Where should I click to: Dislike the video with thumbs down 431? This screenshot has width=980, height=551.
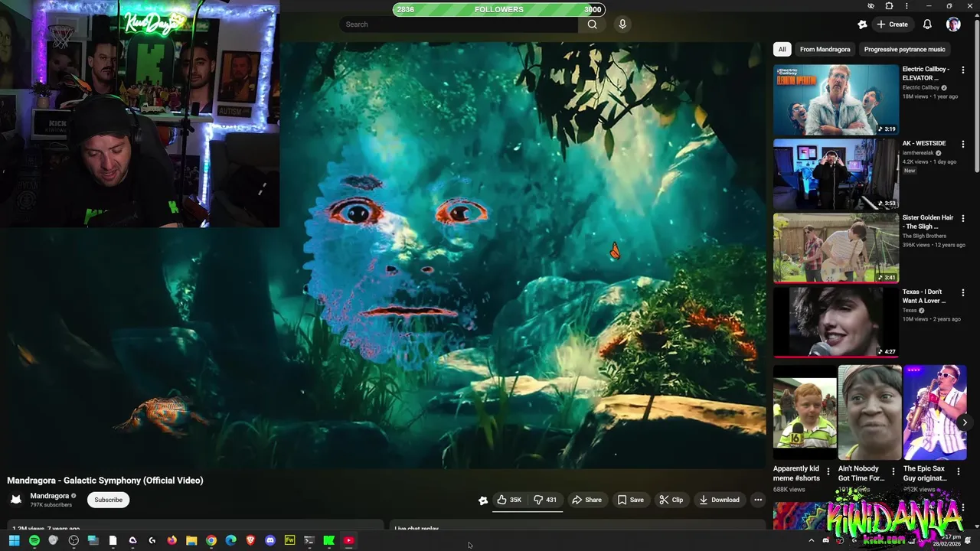click(545, 500)
